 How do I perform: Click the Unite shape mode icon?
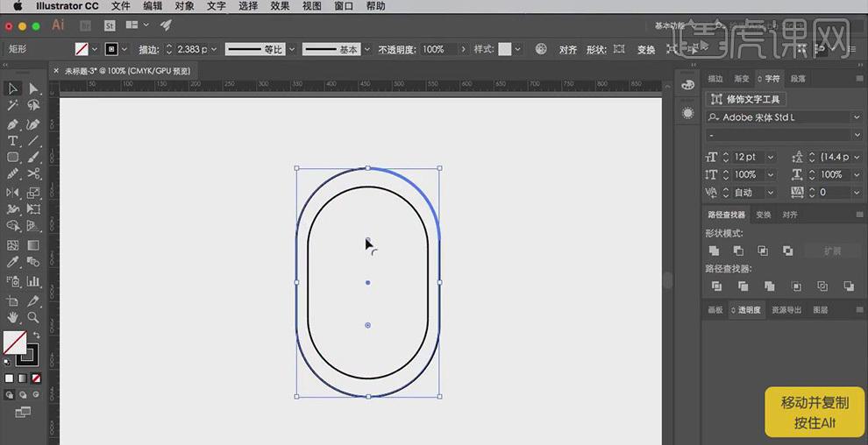[x=715, y=251]
